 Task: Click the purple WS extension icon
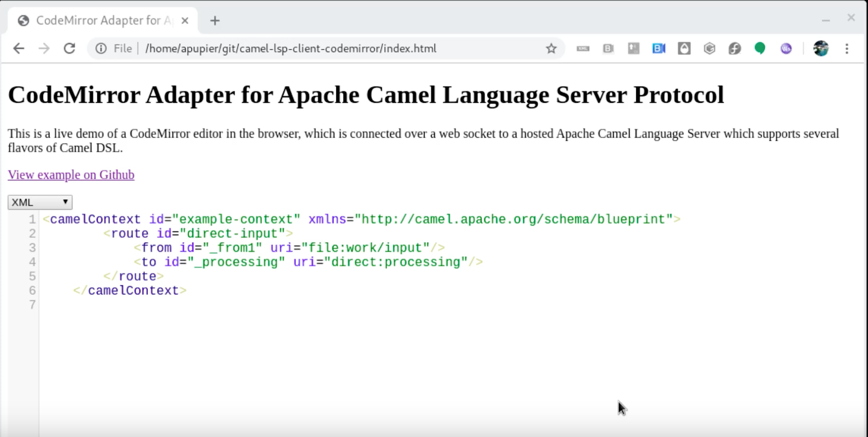point(786,48)
